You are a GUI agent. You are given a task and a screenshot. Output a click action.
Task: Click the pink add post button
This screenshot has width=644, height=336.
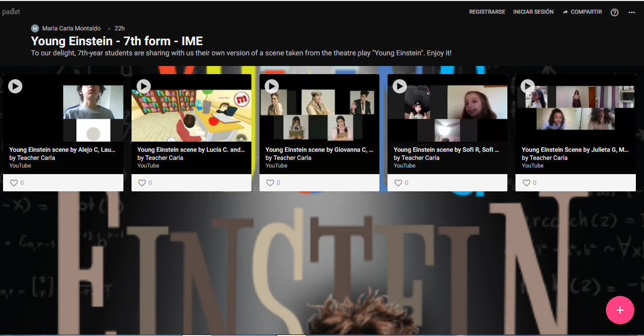pos(620,310)
